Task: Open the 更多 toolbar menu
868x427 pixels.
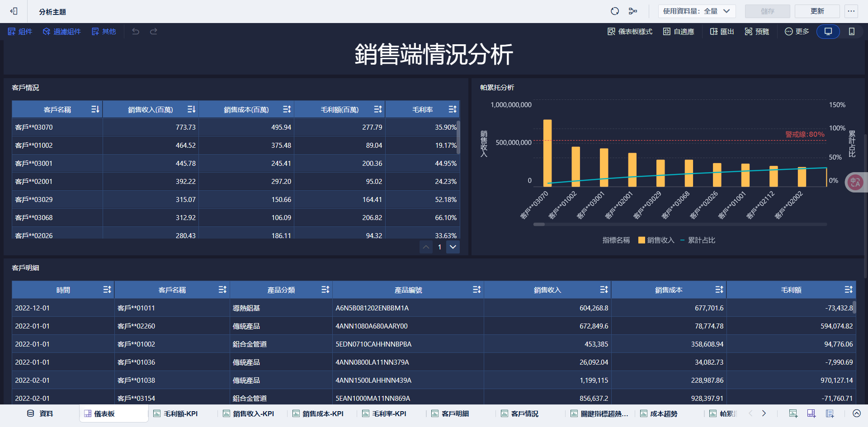Action: [797, 32]
